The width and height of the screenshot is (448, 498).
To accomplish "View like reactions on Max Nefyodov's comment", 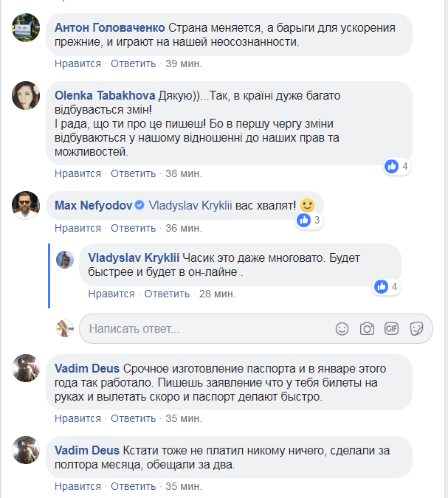I will 308,220.
